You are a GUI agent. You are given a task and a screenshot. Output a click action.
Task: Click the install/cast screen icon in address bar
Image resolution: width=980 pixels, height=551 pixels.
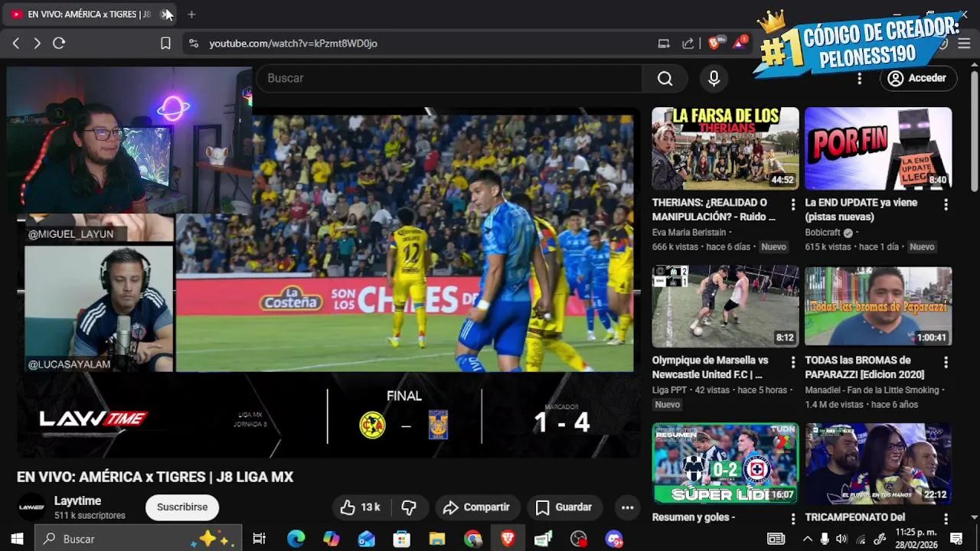coord(664,44)
